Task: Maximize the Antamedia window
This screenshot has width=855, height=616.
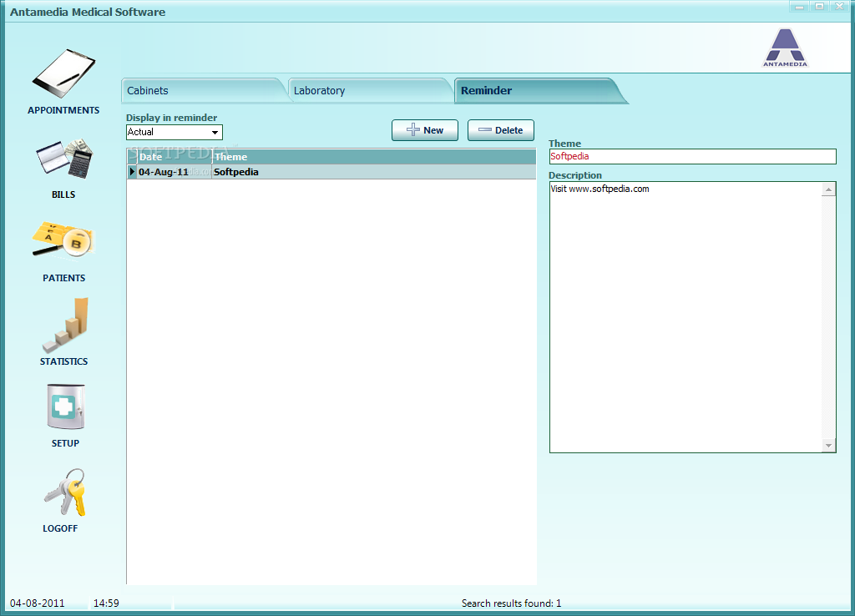Action: click(820, 7)
